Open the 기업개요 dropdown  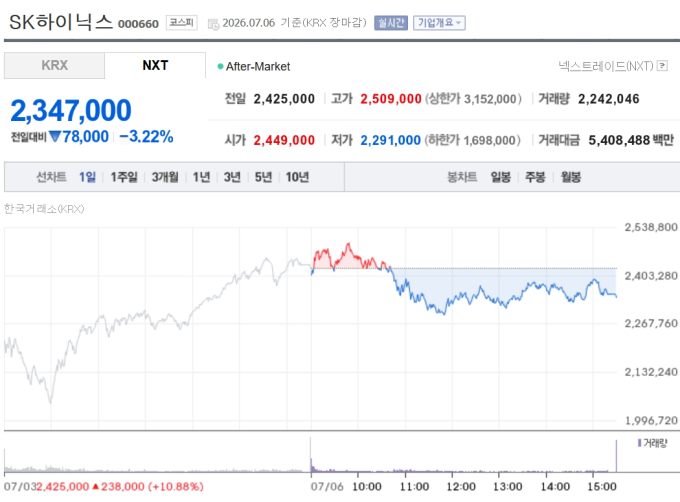(439, 23)
